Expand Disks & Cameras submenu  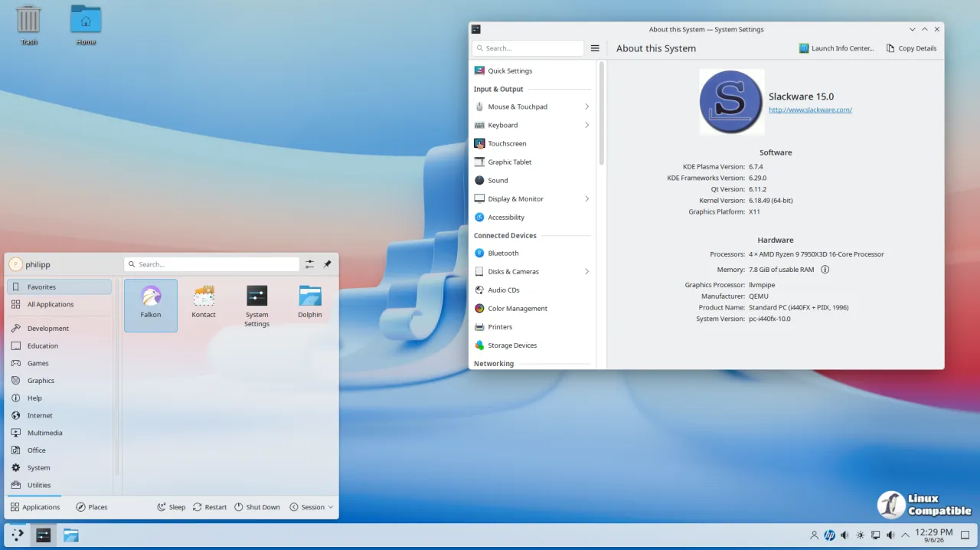click(x=586, y=271)
